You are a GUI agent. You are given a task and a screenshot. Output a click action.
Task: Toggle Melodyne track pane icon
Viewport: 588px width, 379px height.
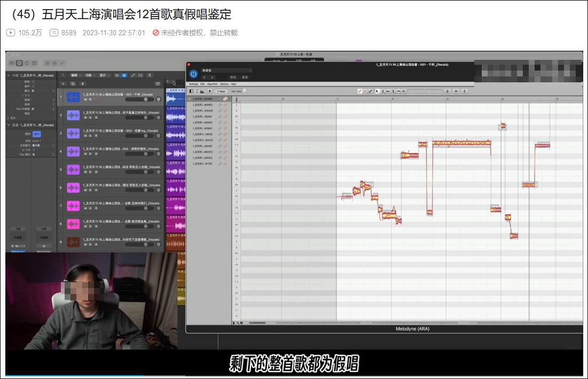[x=192, y=91]
